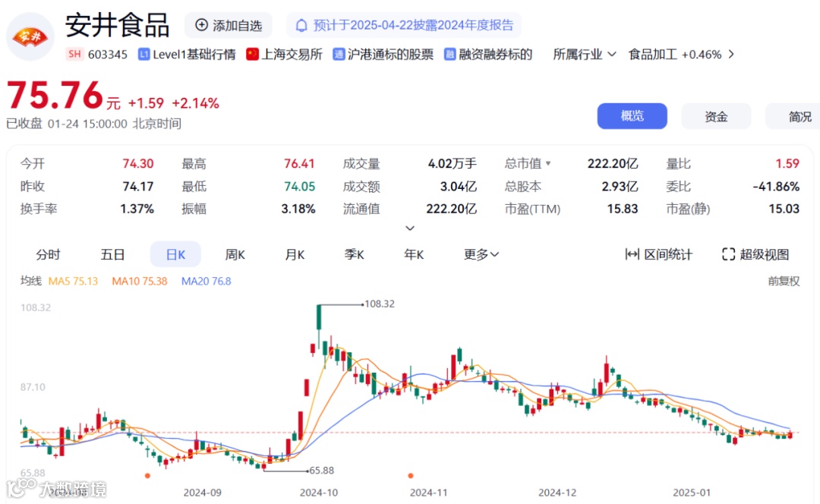Click the bell reminder icon
Screen dimensions: 820x504
click(x=301, y=26)
